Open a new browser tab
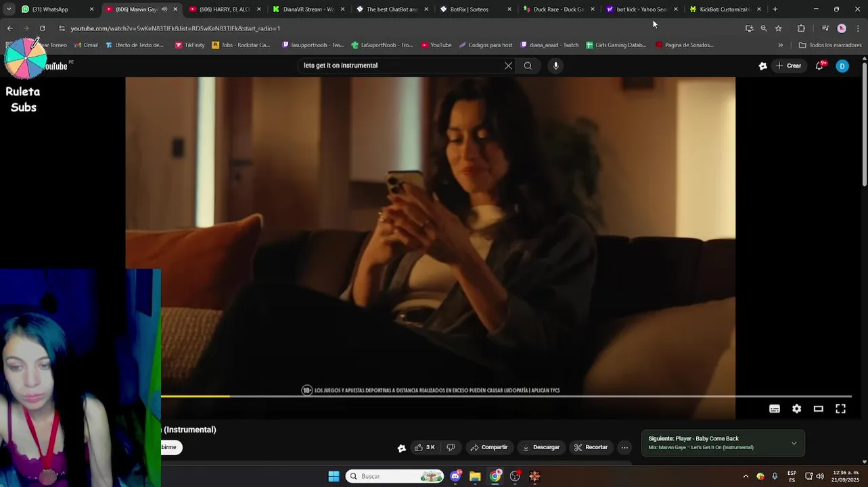 point(775,9)
